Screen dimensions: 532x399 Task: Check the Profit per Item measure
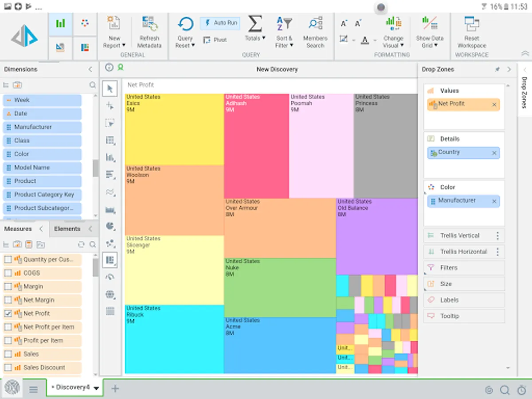8,340
